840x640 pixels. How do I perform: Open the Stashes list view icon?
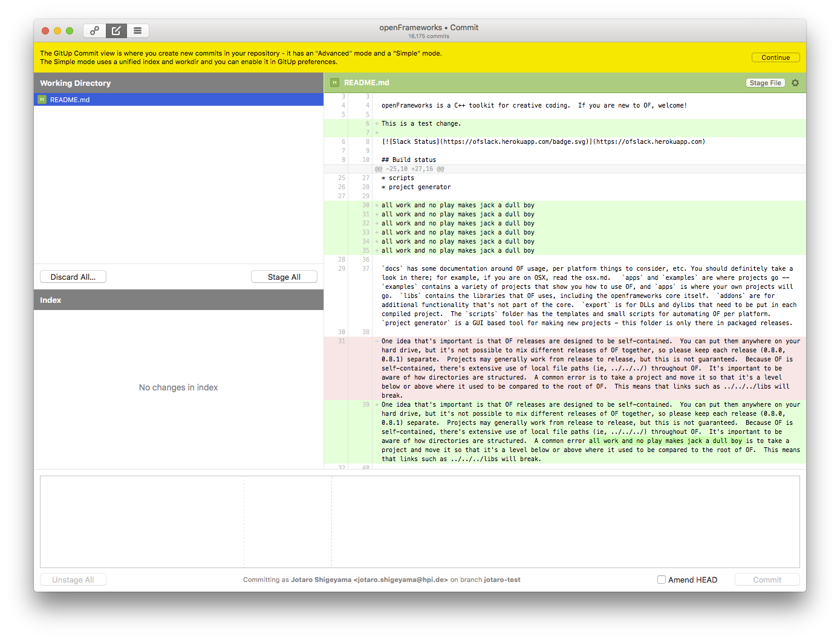(x=138, y=30)
